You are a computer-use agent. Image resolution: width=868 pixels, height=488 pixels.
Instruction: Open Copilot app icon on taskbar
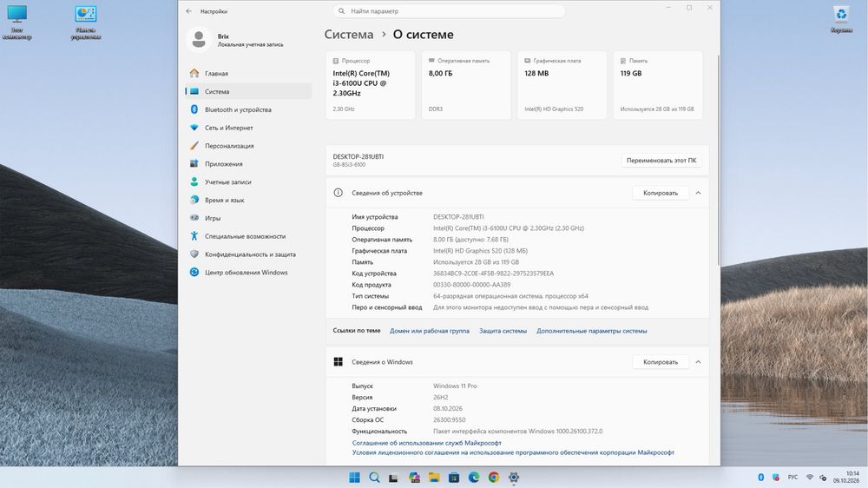(x=414, y=478)
